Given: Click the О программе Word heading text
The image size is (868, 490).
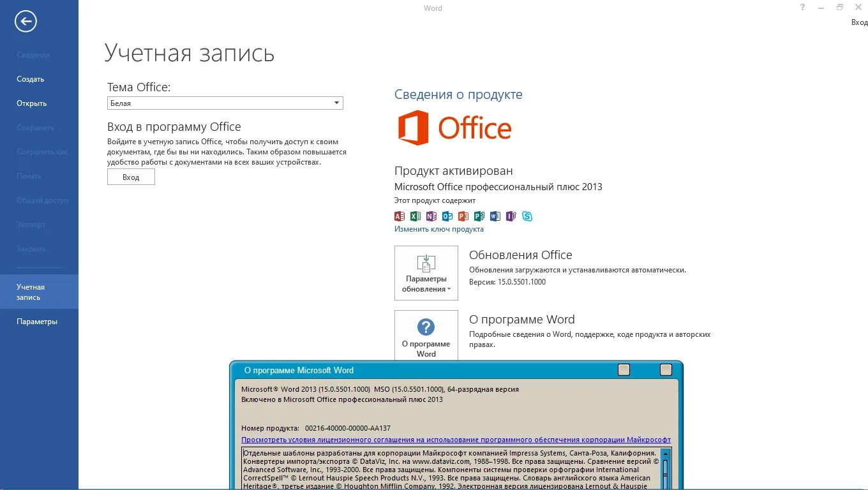Looking at the screenshot, I should [x=522, y=320].
